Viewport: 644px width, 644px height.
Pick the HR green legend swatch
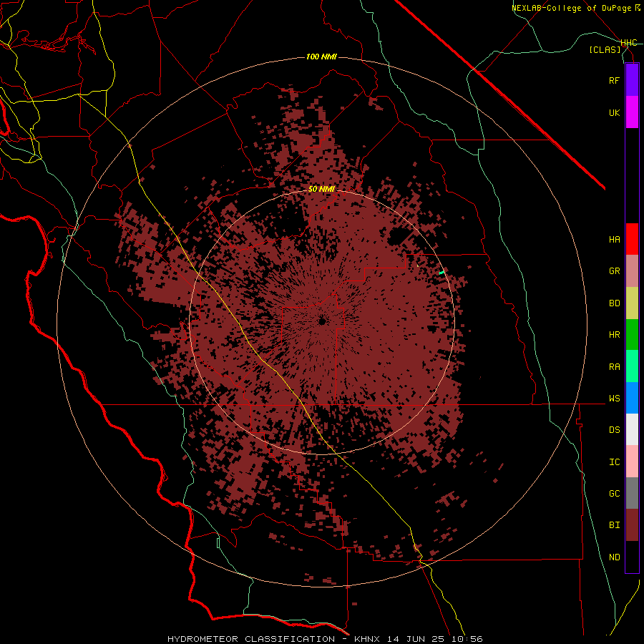coord(632,335)
